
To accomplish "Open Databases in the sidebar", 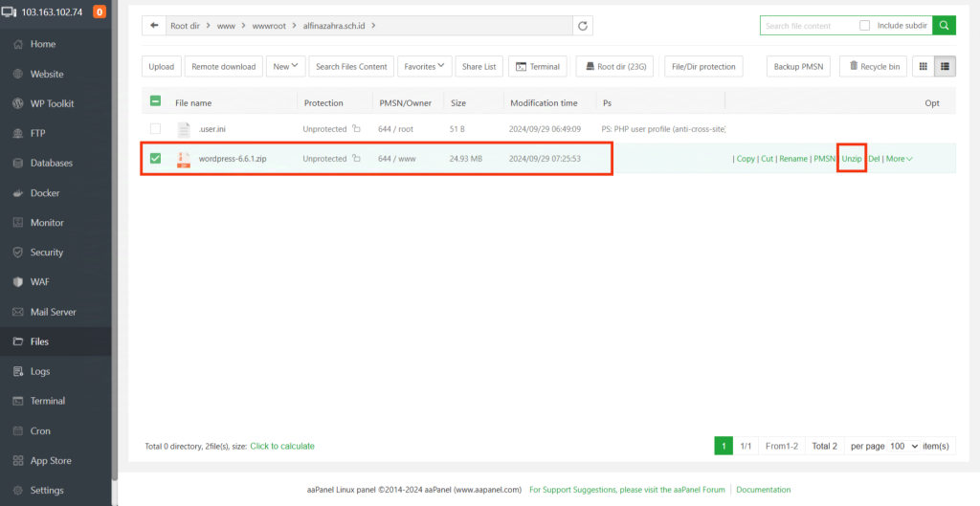I will (51, 163).
